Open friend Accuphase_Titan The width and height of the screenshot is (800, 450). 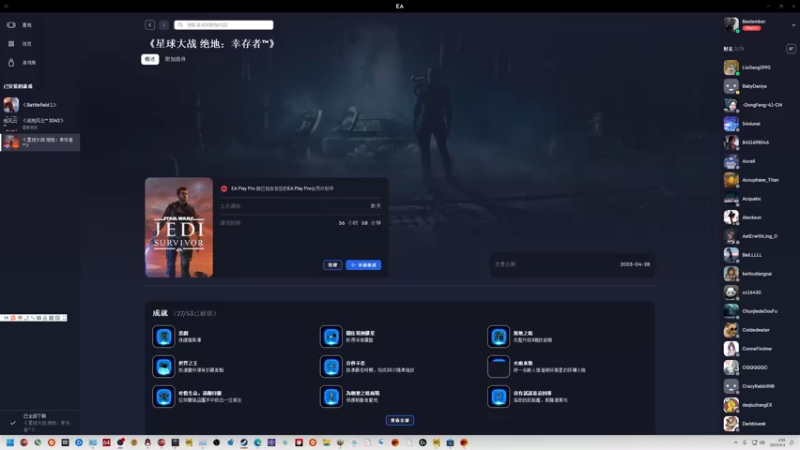pyautogui.click(x=758, y=180)
